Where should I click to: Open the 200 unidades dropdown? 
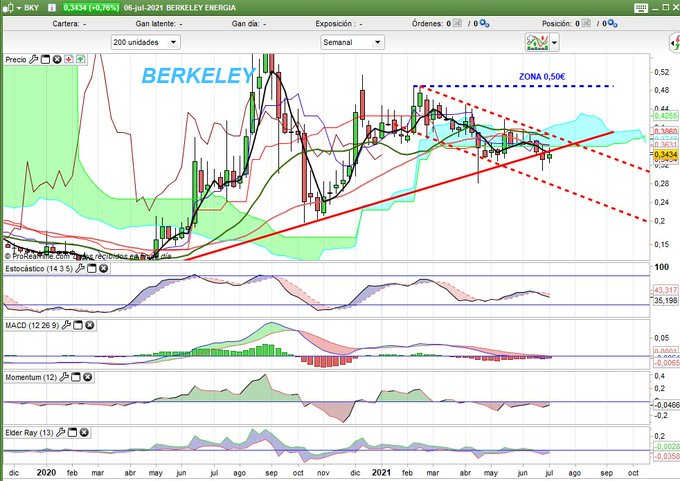(145, 43)
